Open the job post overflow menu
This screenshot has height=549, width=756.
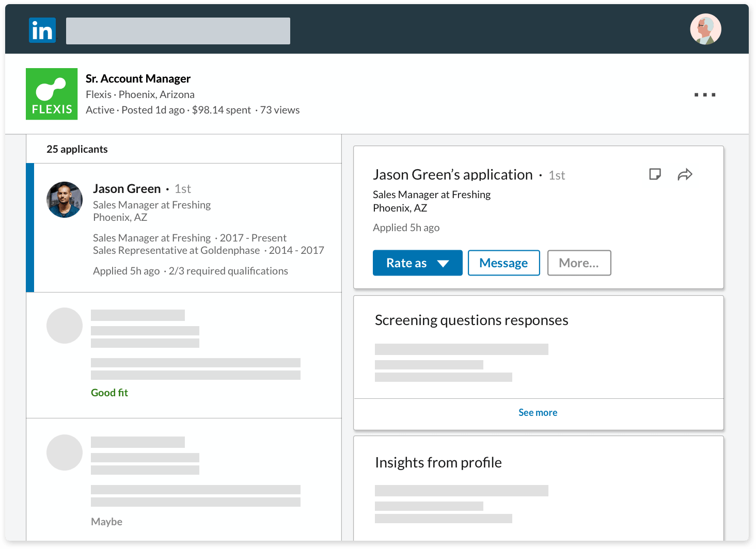[705, 94]
